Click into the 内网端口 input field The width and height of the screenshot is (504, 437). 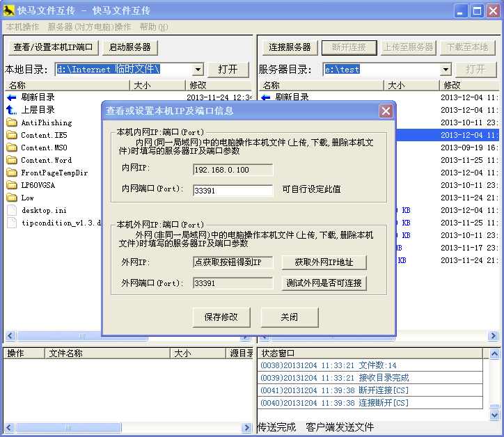(233, 189)
